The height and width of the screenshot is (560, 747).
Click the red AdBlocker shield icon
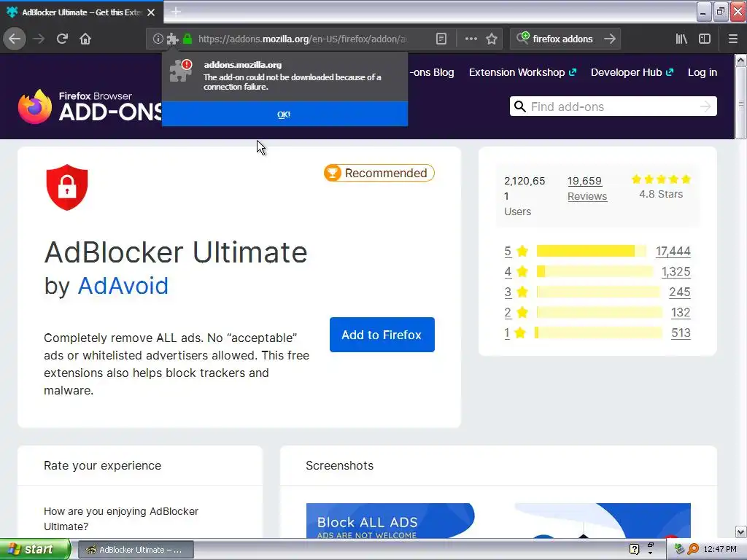pyautogui.click(x=67, y=187)
